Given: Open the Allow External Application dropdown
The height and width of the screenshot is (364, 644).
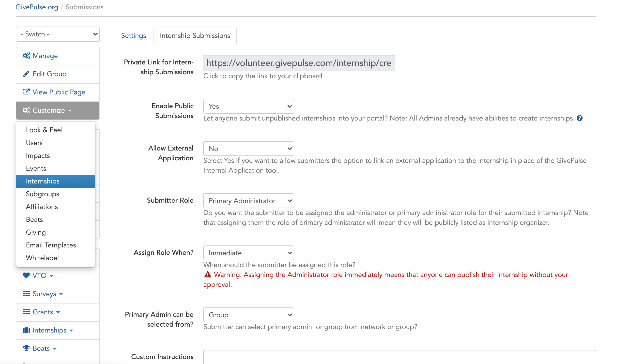Looking at the screenshot, I should (248, 149).
